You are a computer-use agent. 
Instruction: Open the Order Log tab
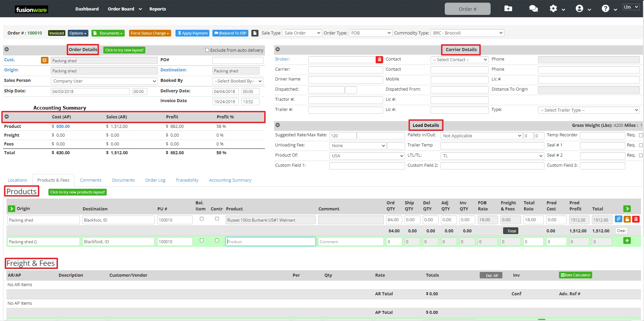(155, 180)
